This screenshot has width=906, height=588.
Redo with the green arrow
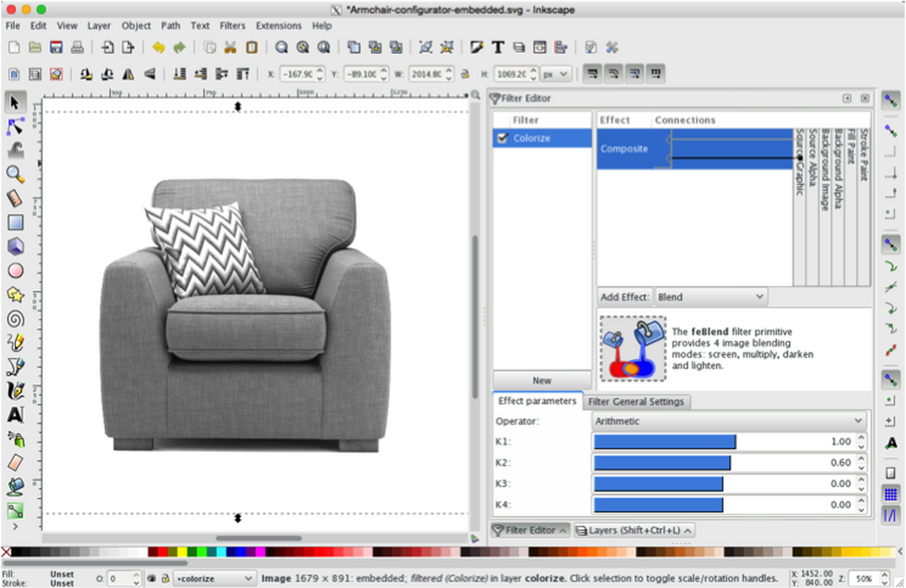tap(179, 47)
